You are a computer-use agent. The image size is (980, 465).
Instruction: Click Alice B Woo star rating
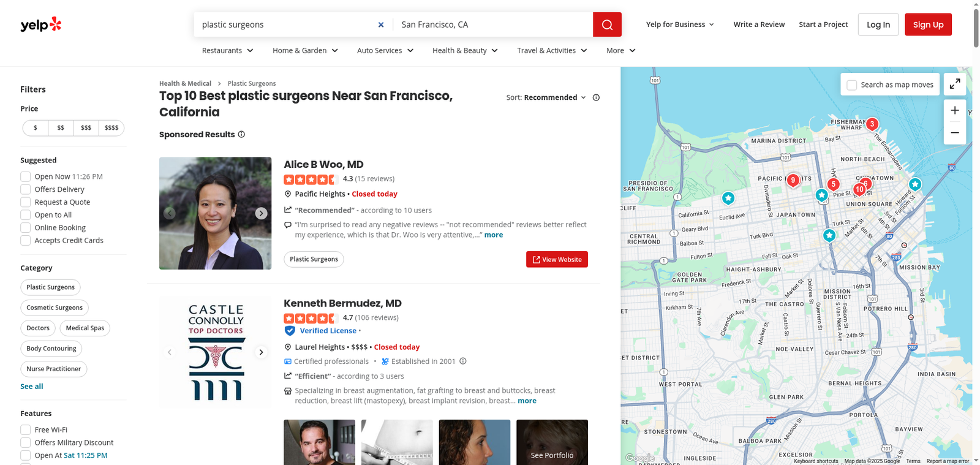pyautogui.click(x=311, y=180)
